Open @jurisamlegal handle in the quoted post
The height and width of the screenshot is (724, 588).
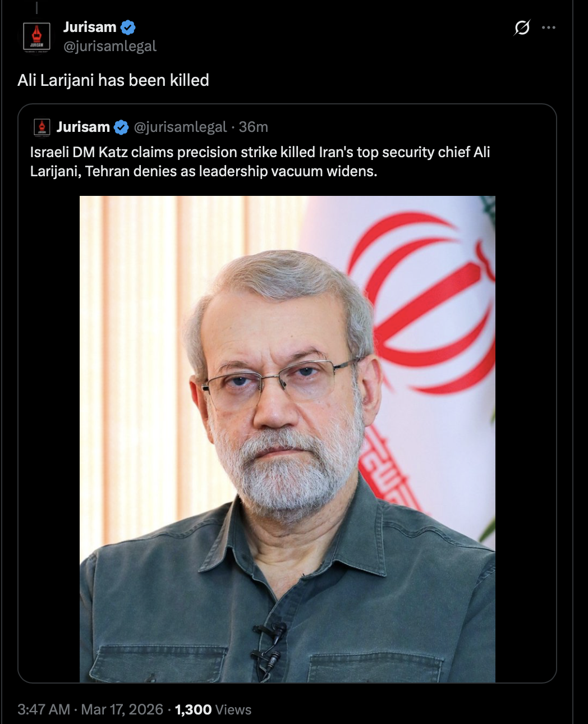pyautogui.click(x=180, y=127)
